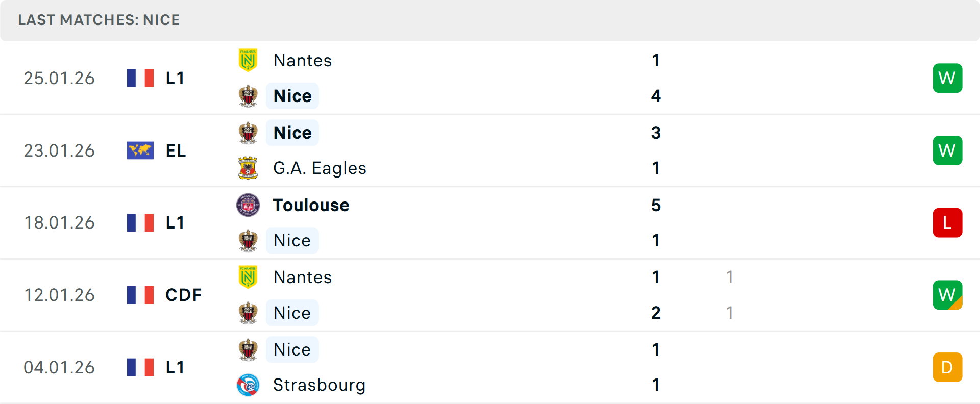Select the 18.01.26 match date

[60, 223]
